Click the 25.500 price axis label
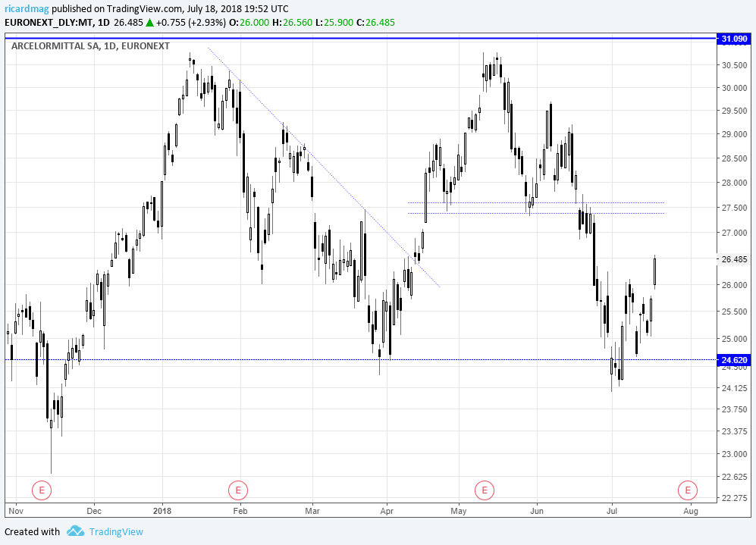The image size is (756, 545). pos(734,312)
